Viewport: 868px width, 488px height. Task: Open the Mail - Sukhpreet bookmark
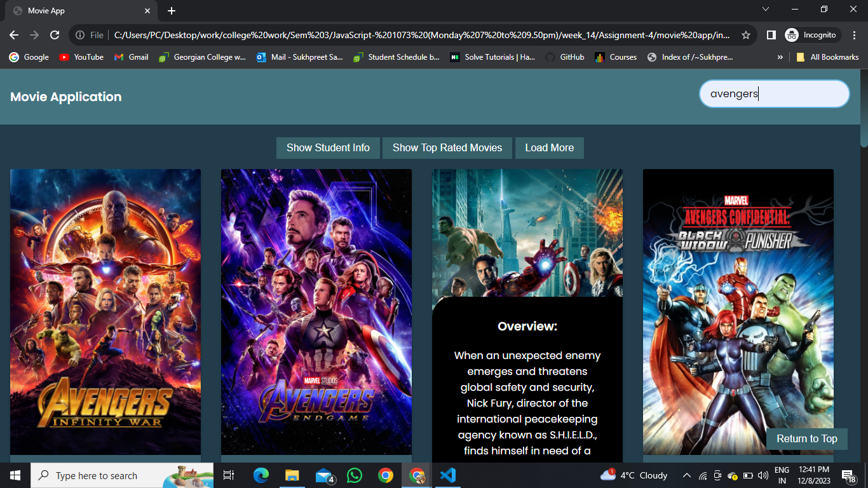click(300, 57)
